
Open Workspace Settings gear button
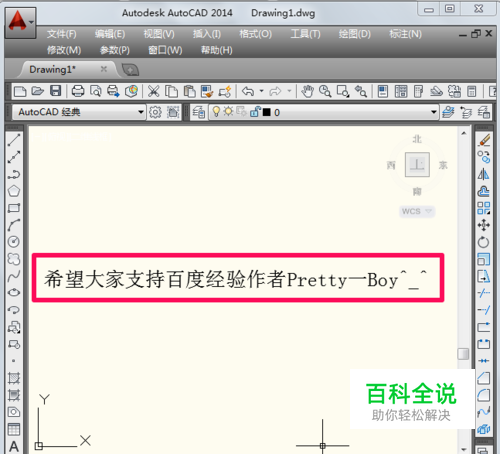click(155, 112)
